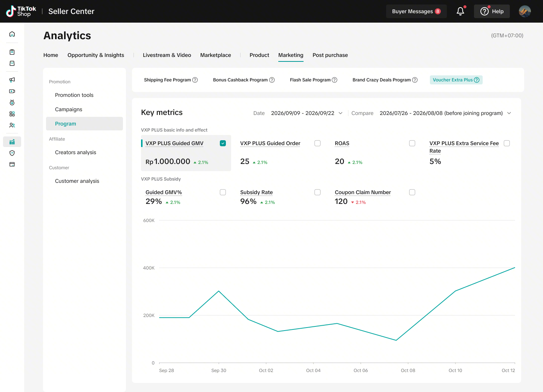The image size is (543, 392).
Task: Switch to Opportunity & Insights tab
Action: click(96, 55)
